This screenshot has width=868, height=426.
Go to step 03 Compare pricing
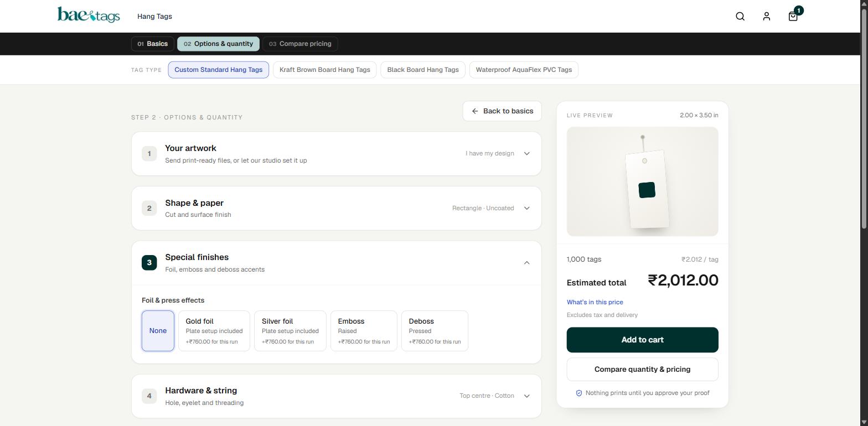(x=300, y=44)
